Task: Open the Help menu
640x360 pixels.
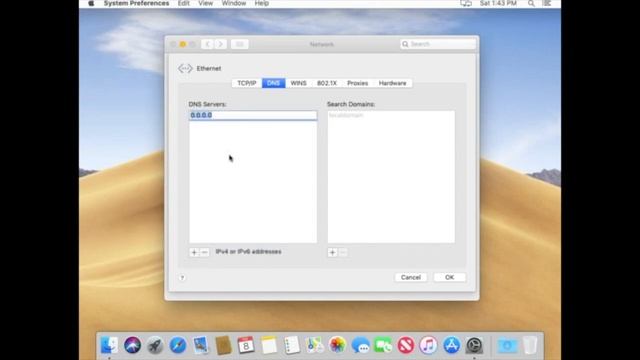Action: click(x=262, y=3)
